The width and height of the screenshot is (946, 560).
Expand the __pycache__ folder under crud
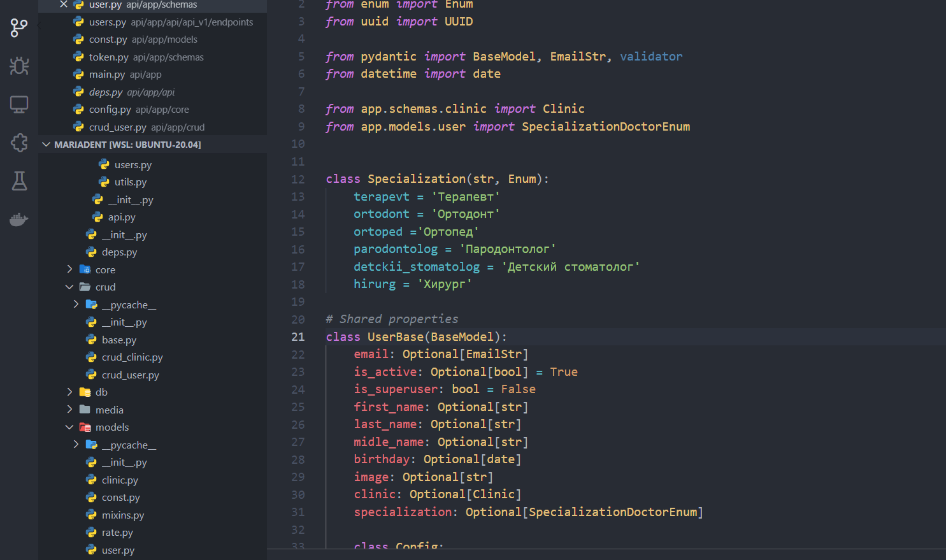(75, 304)
